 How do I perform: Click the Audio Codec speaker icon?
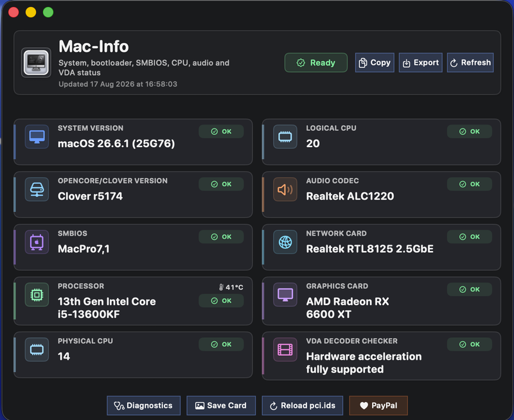[x=285, y=189]
